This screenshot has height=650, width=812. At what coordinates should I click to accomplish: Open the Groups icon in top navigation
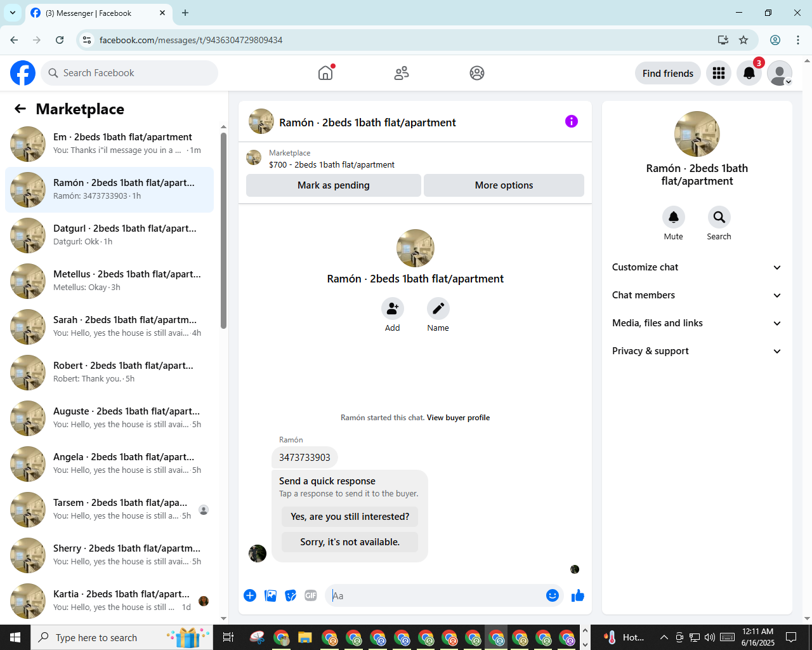click(x=477, y=73)
